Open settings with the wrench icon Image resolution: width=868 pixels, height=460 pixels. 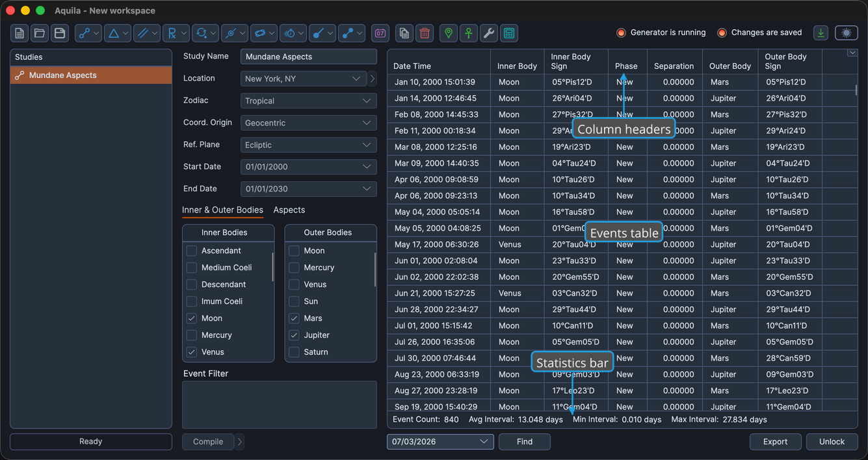pyautogui.click(x=489, y=33)
